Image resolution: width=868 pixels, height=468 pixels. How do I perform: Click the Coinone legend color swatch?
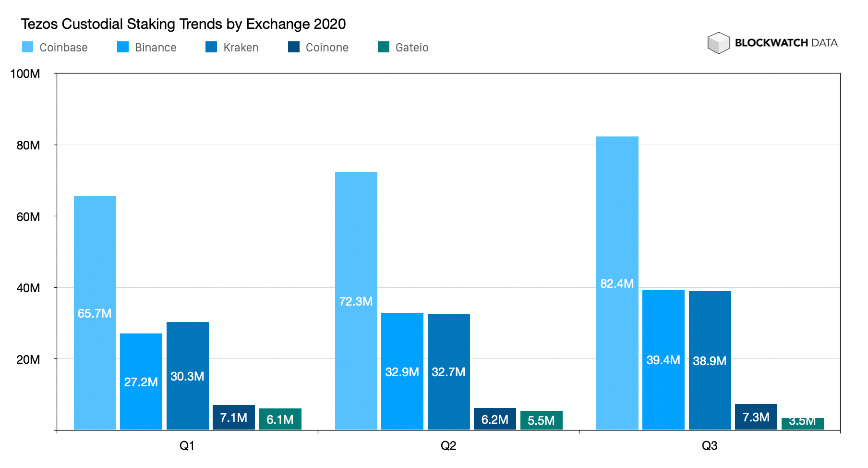(294, 47)
